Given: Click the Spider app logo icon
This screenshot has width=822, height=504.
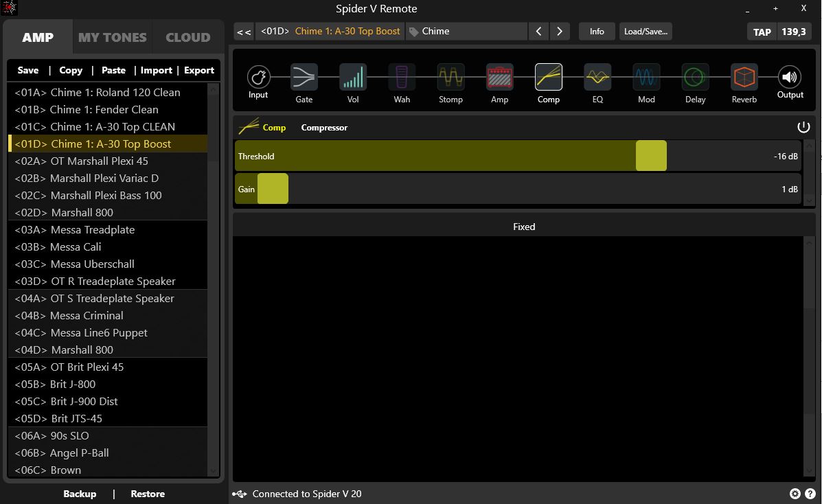Looking at the screenshot, I should [x=10, y=8].
